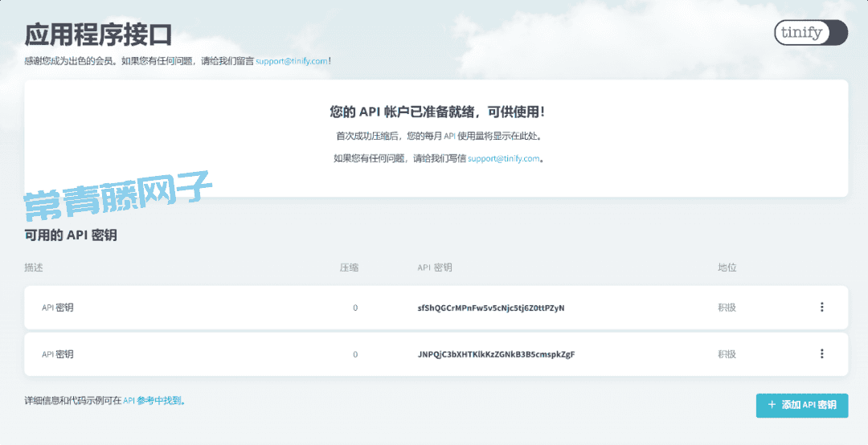Select key text sfShQGCrMPnFw5v5cNjc5tj6Z0ttPZyN

491,308
